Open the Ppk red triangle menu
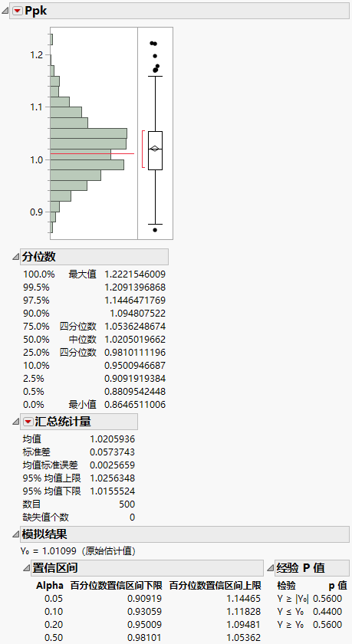 pyautogui.click(x=17, y=11)
